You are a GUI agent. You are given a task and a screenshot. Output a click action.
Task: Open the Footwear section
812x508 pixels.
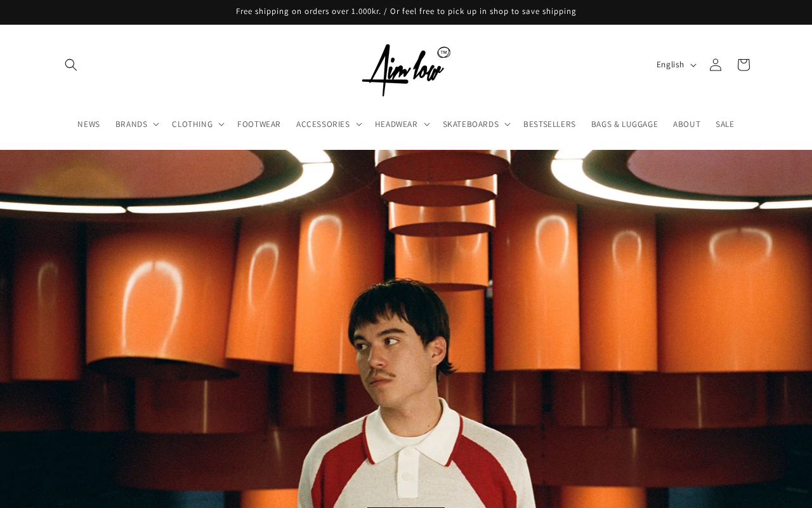coord(259,124)
